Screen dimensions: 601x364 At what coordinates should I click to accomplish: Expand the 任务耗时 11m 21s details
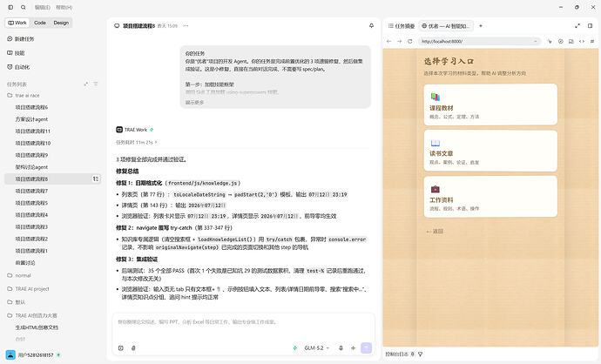click(x=137, y=142)
